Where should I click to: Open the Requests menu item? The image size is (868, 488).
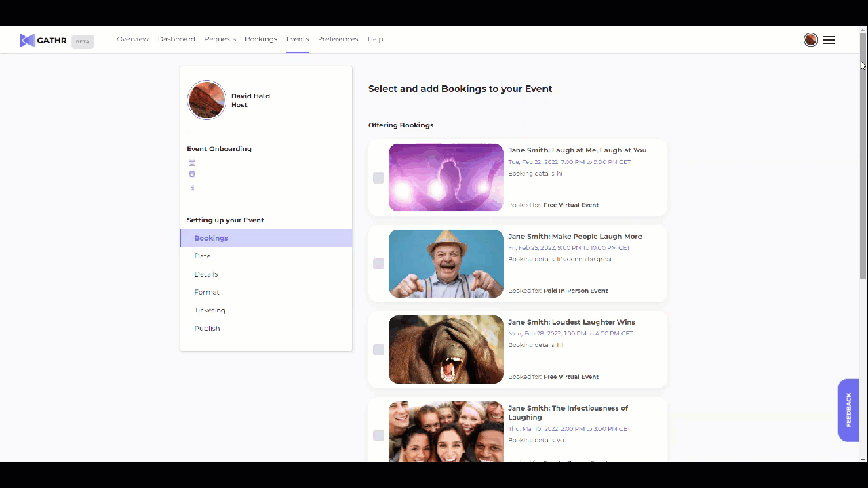click(x=220, y=39)
